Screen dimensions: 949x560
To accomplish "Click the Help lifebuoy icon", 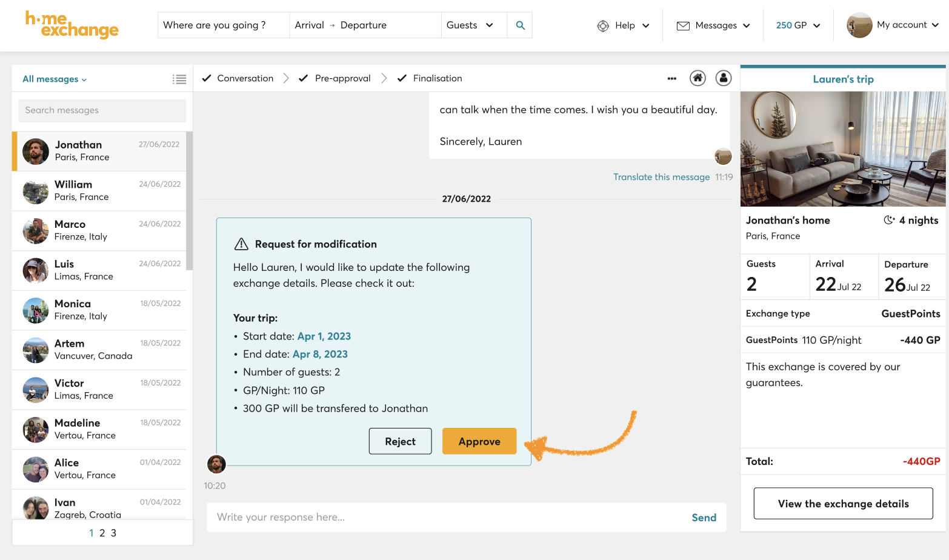I will (x=603, y=25).
